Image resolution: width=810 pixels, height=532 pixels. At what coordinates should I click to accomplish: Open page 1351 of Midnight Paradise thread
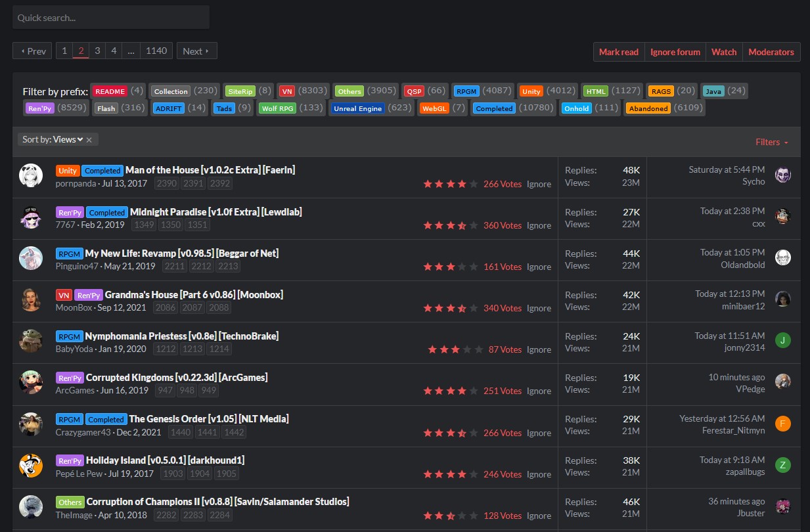coord(197,225)
